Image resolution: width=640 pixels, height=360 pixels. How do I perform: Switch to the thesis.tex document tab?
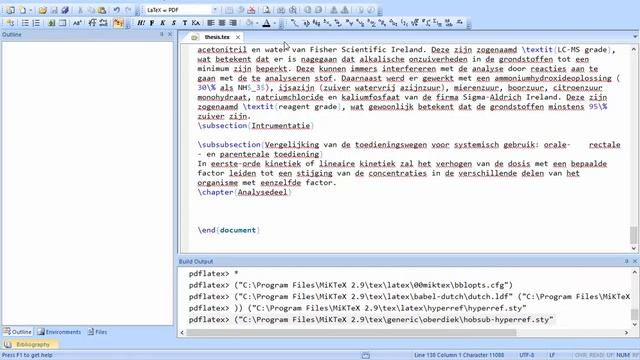pos(217,37)
